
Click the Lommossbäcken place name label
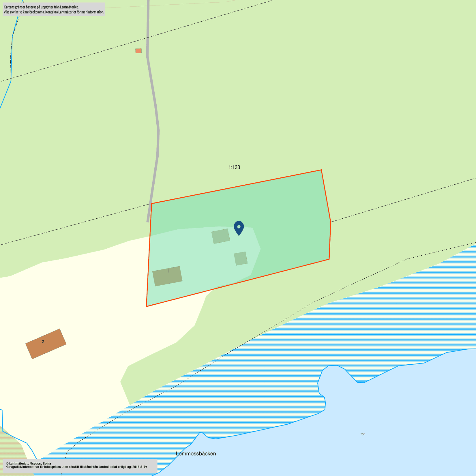point(196,453)
